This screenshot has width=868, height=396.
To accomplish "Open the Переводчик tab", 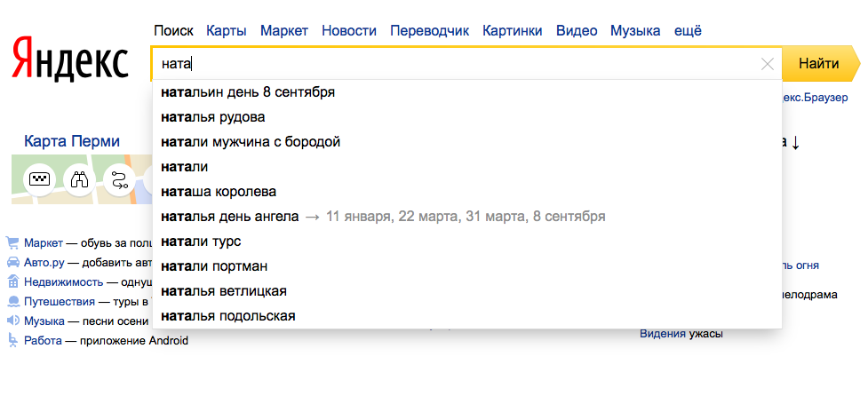I will point(430,30).
